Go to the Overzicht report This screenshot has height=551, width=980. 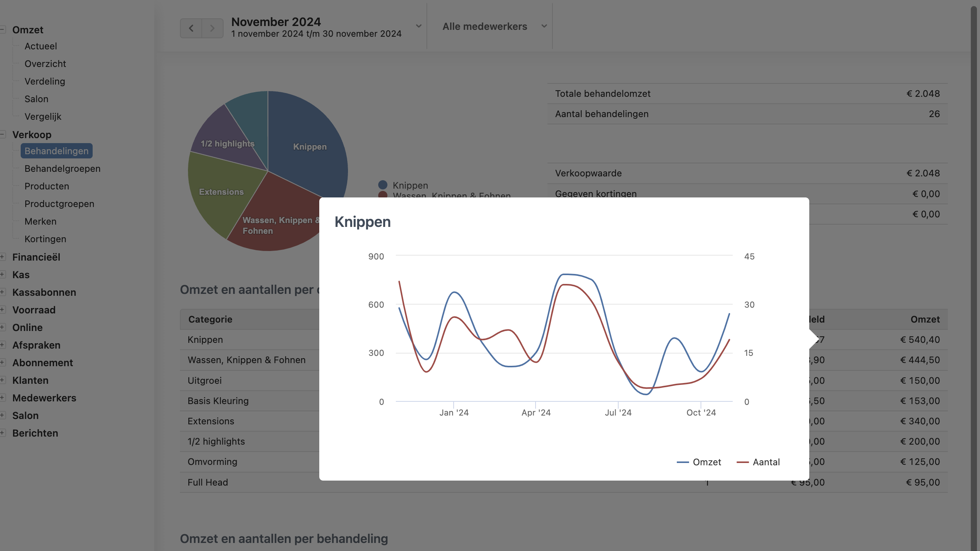(45, 64)
